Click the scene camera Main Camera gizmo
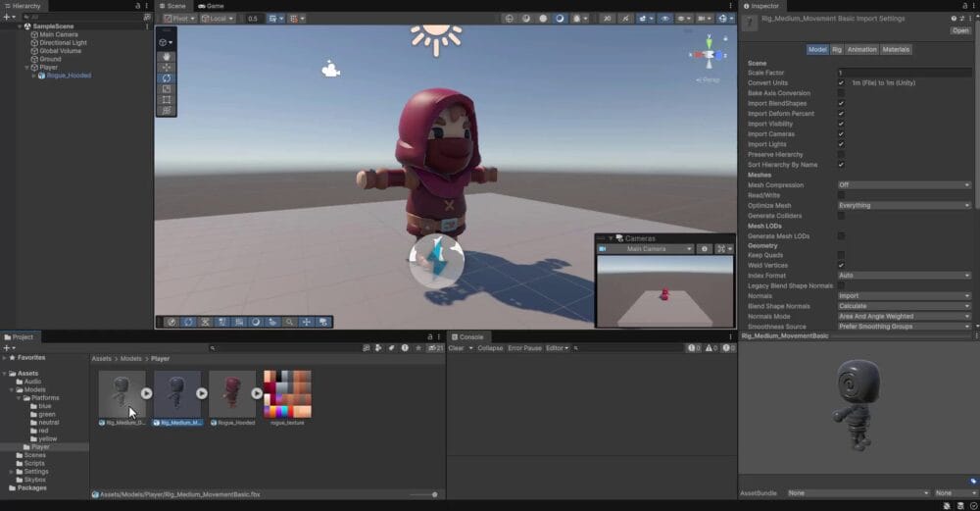The width and height of the screenshot is (980, 511). (x=330, y=69)
